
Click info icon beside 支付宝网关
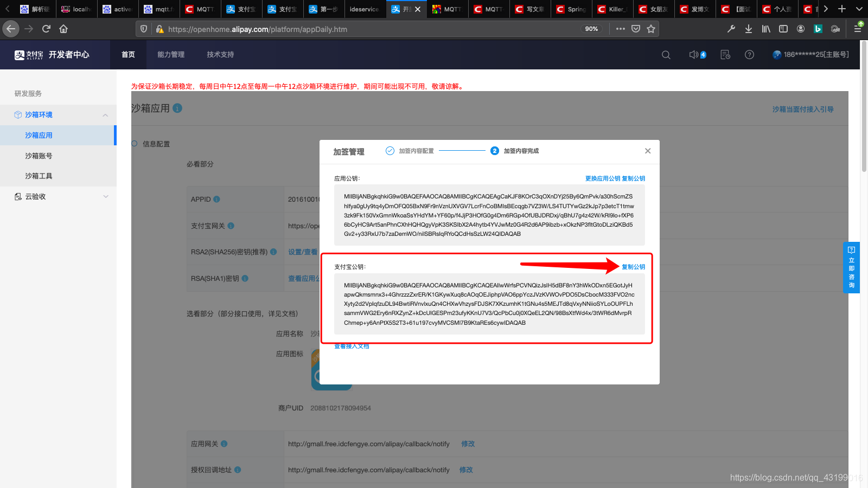[x=231, y=226]
